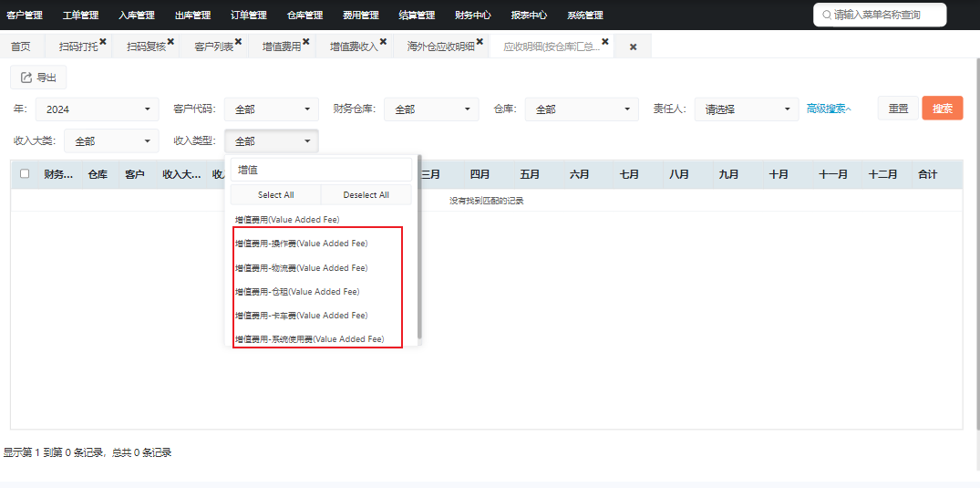Click the dropdown filter field containing 增值
Screen dimensions: 980x488
[x=321, y=170]
